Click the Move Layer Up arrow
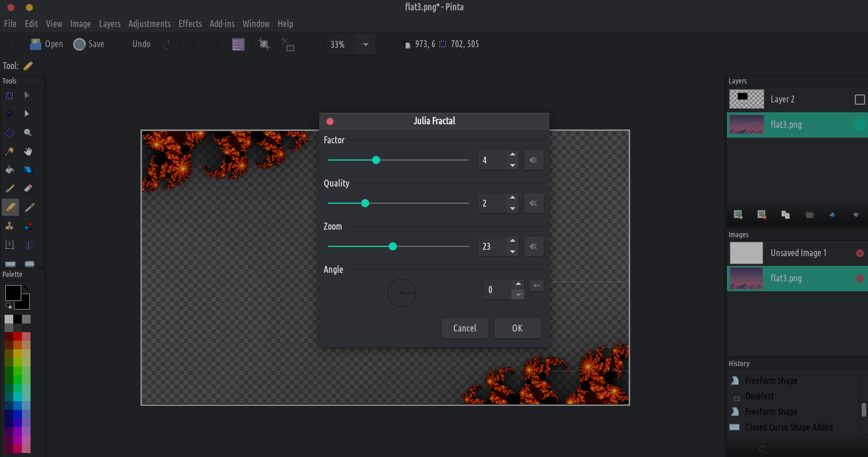The image size is (868, 457). pyautogui.click(x=832, y=215)
